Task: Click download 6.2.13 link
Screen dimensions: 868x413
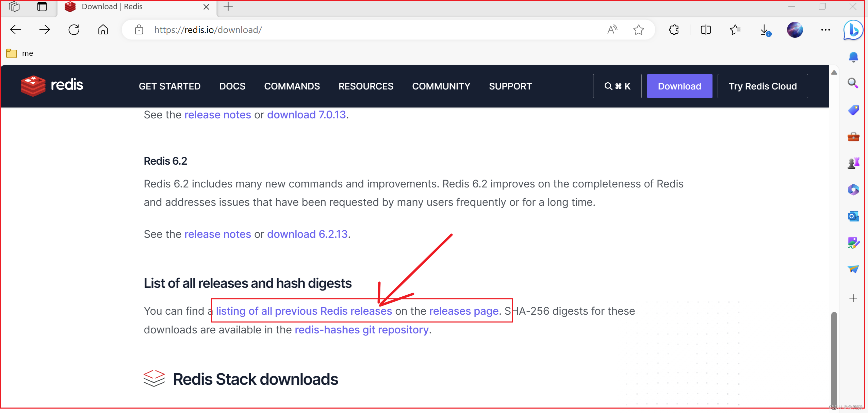Action: tap(307, 234)
